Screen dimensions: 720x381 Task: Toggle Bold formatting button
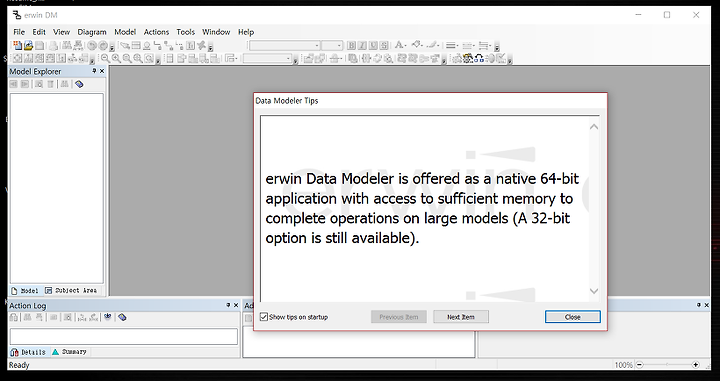pyautogui.click(x=351, y=45)
